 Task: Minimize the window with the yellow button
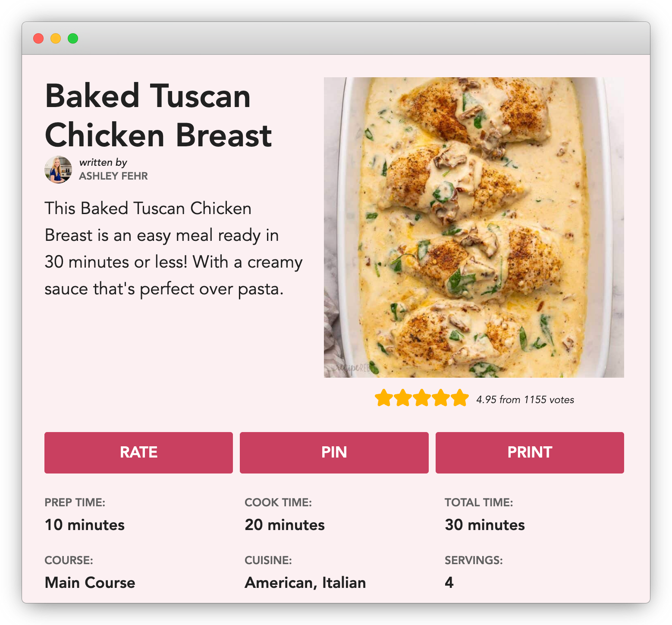pos(56,38)
